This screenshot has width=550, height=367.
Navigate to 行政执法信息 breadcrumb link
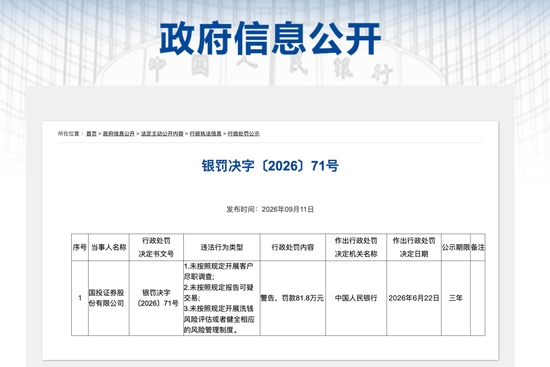point(206,134)
